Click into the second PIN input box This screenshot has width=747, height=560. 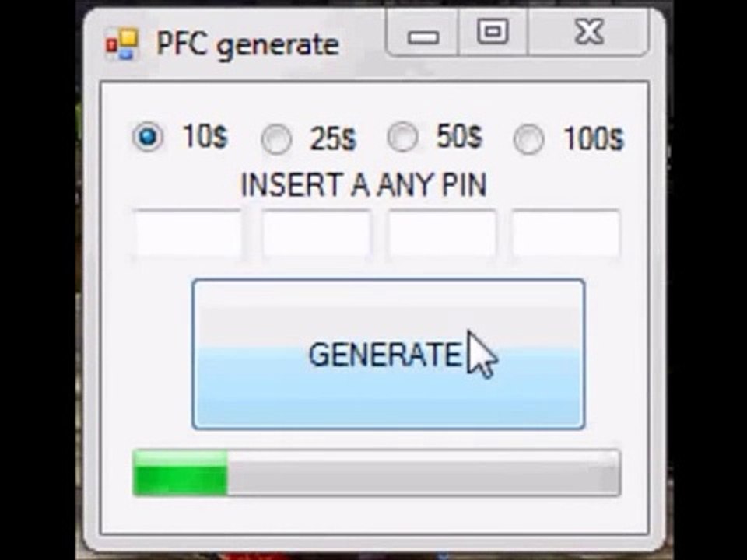click(x=317, y=234)
